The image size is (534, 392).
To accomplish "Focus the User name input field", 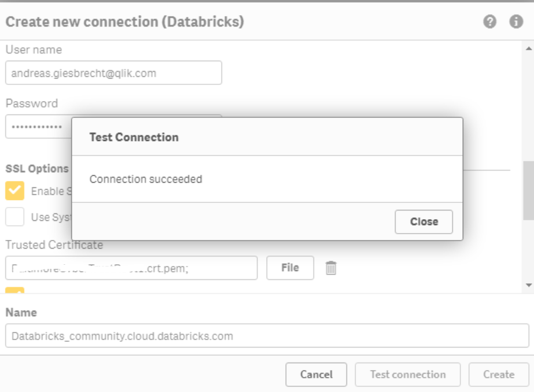I will pos(113,73).
